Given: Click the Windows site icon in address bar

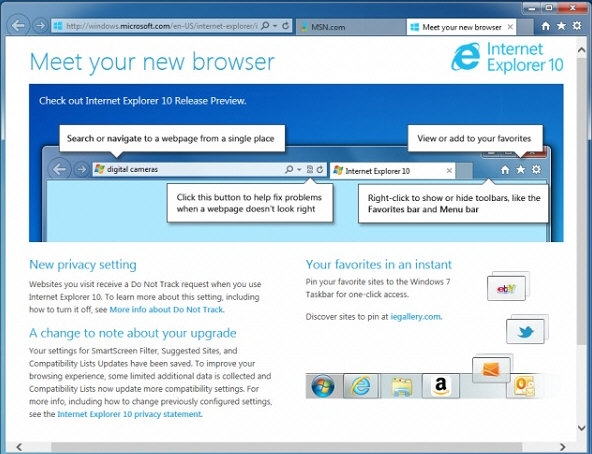Looking at the screenshot, I should pos(58,26).
